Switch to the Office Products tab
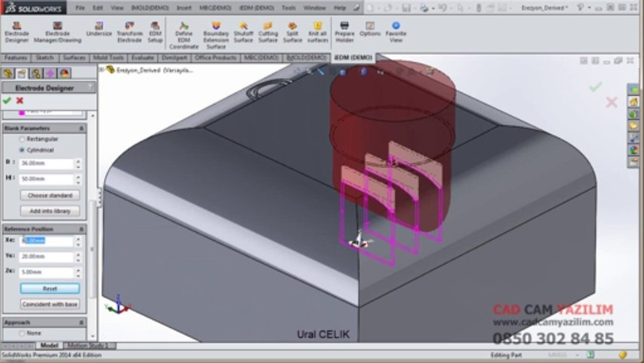 tap(216, 58)
